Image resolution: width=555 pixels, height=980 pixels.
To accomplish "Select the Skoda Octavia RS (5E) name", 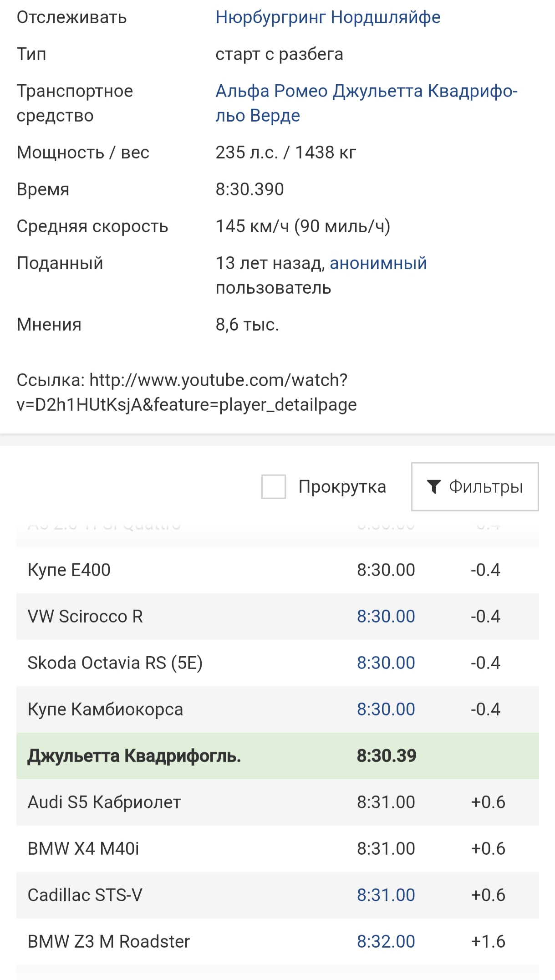I will tap(115, 663).
